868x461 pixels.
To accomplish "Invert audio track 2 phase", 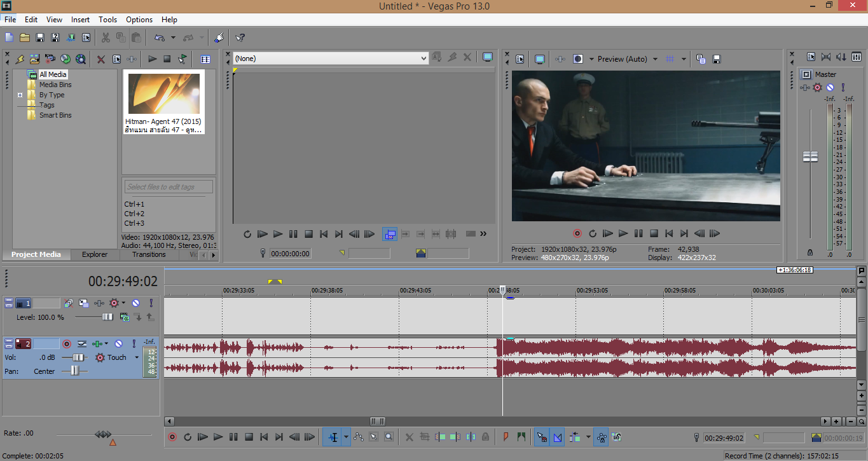I will pos(82,344).
